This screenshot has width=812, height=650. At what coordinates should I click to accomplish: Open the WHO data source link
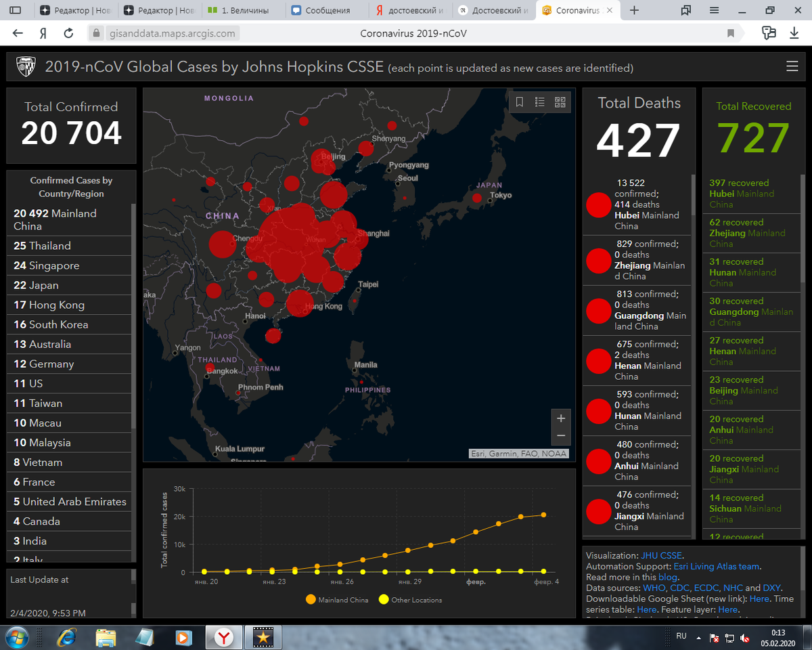(654, 588)
